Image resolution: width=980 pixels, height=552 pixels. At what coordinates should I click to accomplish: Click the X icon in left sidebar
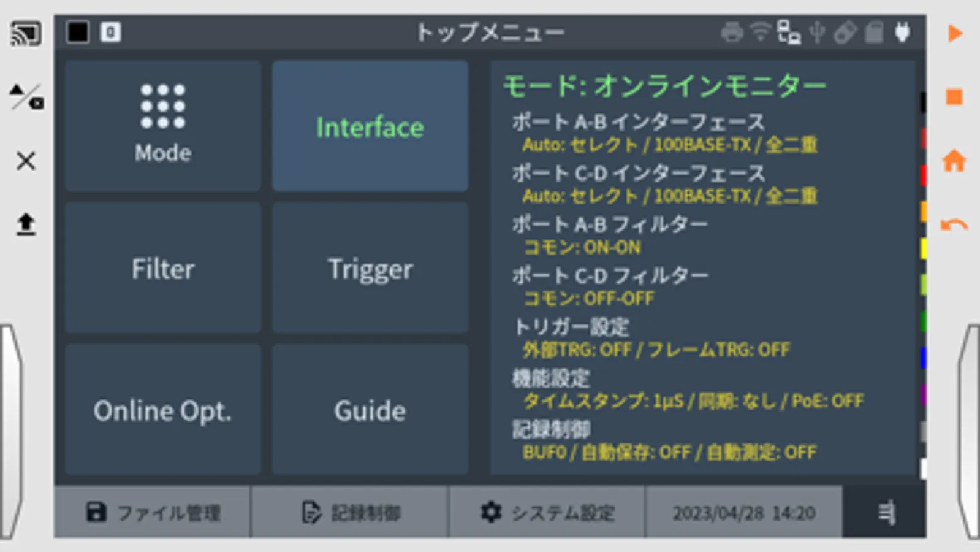point(26,161)
